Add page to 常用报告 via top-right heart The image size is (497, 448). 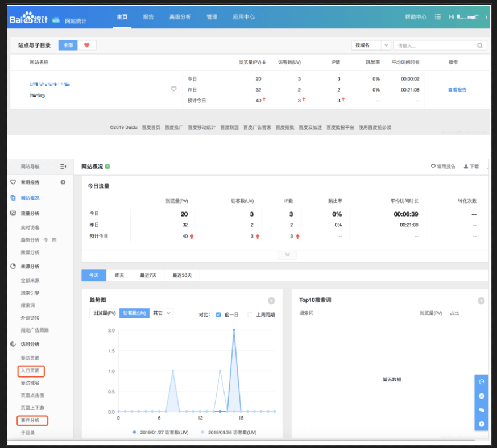pos(433,167)
